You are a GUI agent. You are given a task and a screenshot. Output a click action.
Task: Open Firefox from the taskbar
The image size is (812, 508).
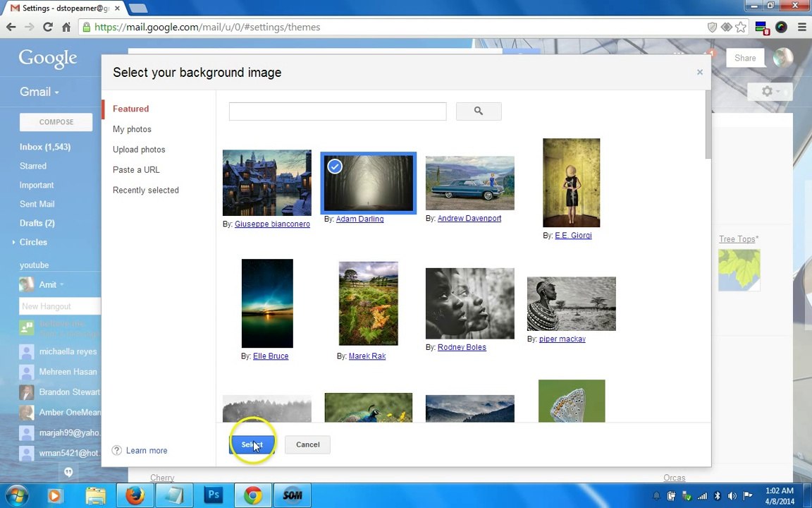pyautogui.click(x=135, y=495)
